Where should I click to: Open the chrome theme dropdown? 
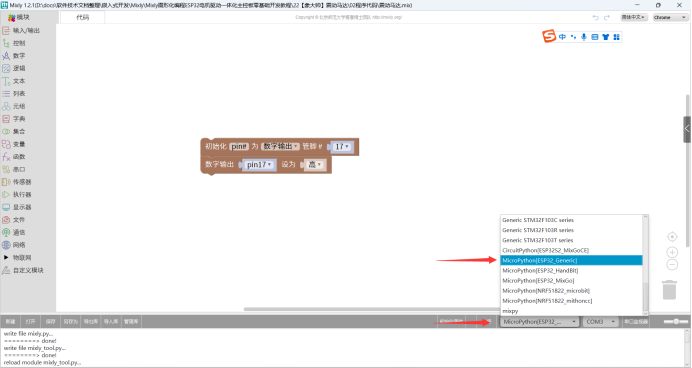tap(670, 17)
